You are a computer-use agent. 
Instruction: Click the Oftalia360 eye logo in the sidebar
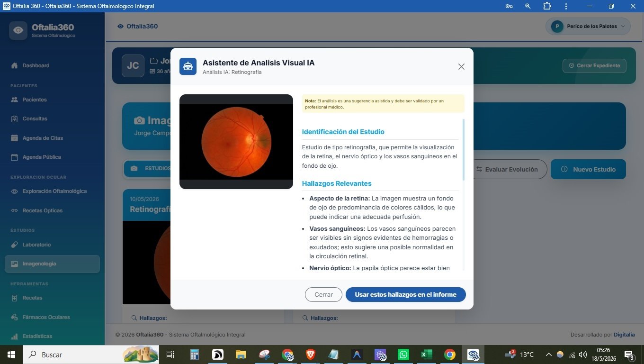[18, 30]
